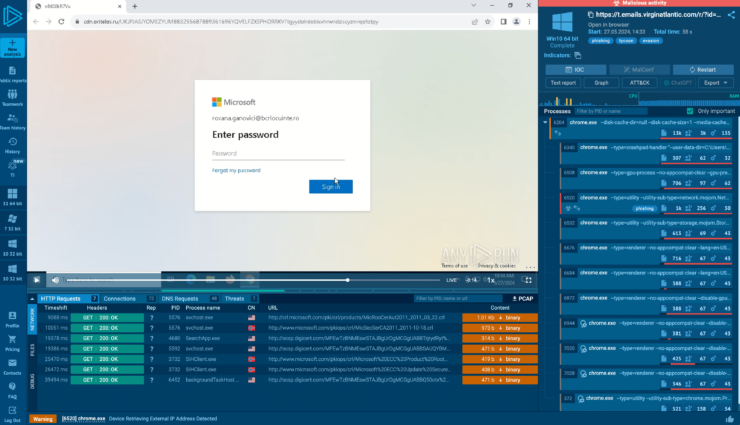740x425 pixels.
Task: Start a New analysis
Action: pos(12,47)
